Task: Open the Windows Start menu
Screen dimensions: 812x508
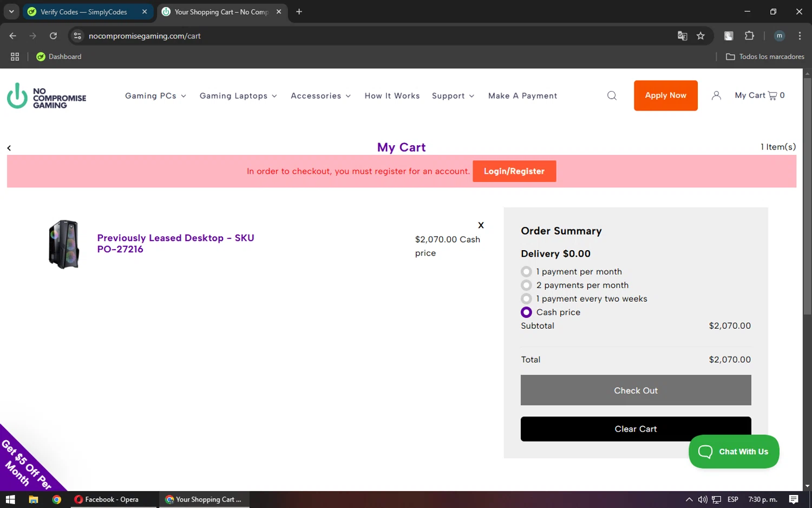Action: [x=10, y=499]
